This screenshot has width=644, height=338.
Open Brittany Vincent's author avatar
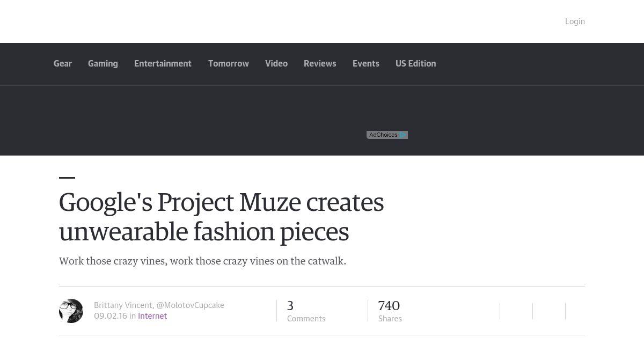pyautogui.click(x=71, y=311)
